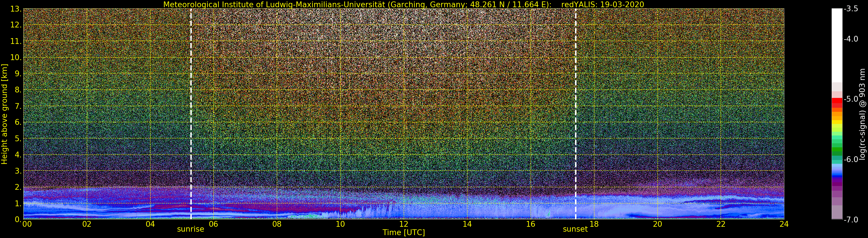This screenshot has height=238, width=868.
Task: Click time tick label '12' on time axis
Action: [x=403, y=224]
